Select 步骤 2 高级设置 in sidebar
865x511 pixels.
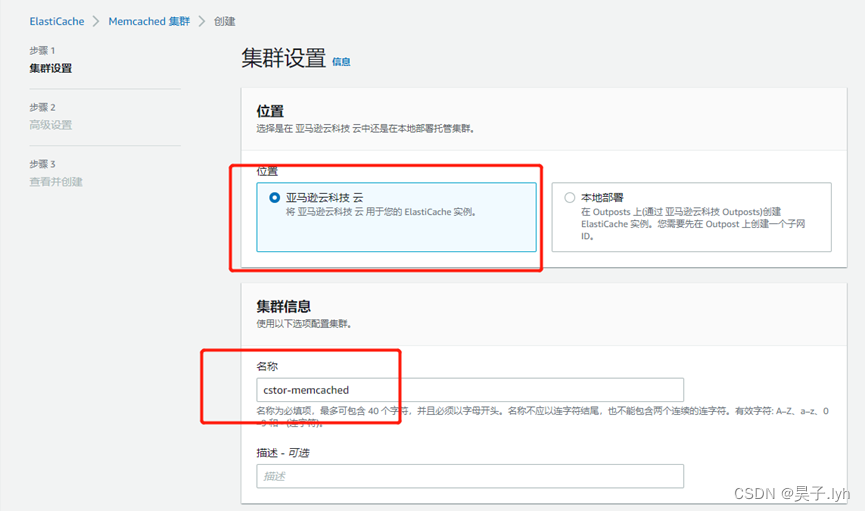(x=51, y=125)
